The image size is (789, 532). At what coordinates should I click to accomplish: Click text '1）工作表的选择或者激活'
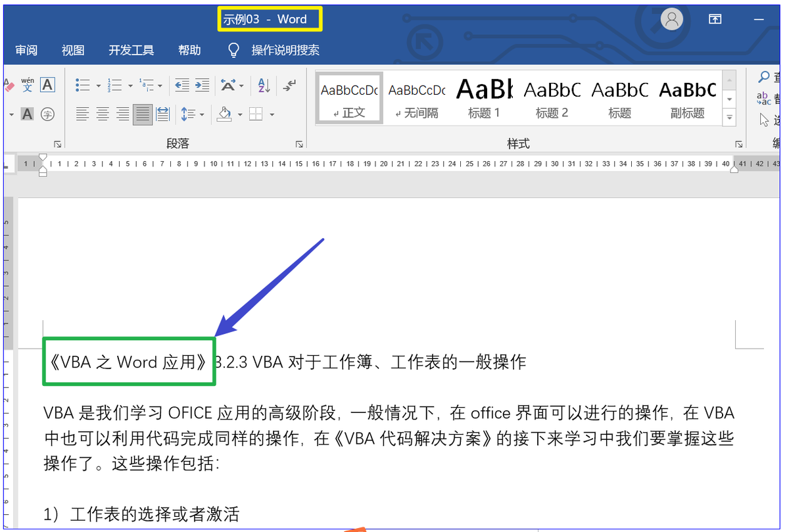[x=141, y=514]
